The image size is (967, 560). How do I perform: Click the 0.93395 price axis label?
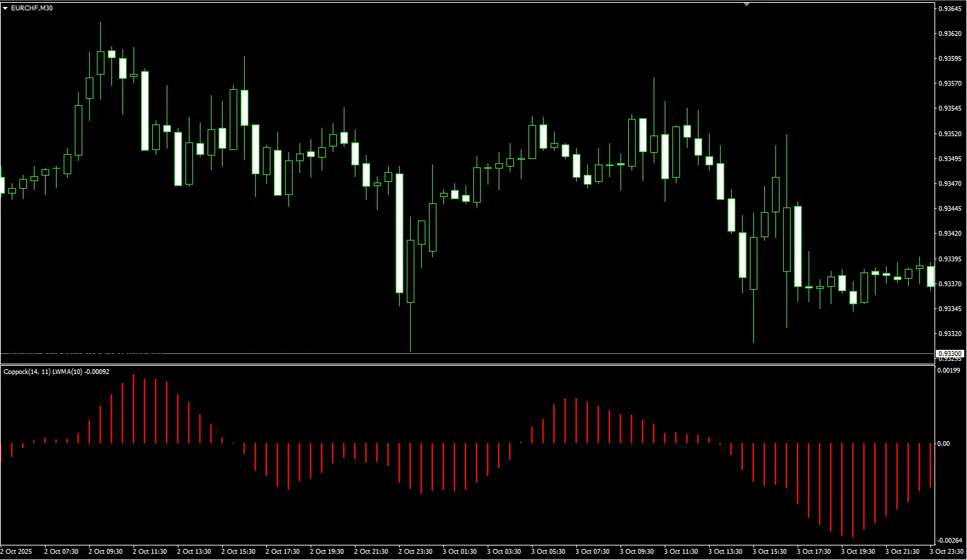pos(950,259)
